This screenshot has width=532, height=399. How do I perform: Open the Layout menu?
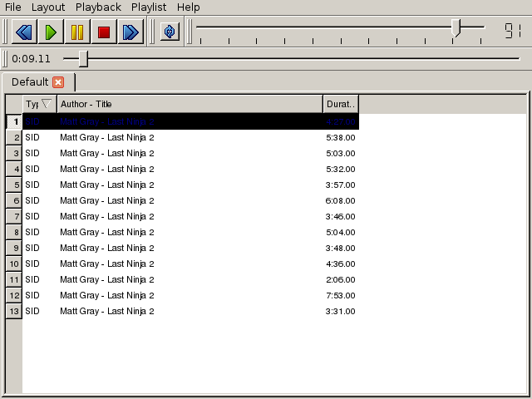point(48,7)
